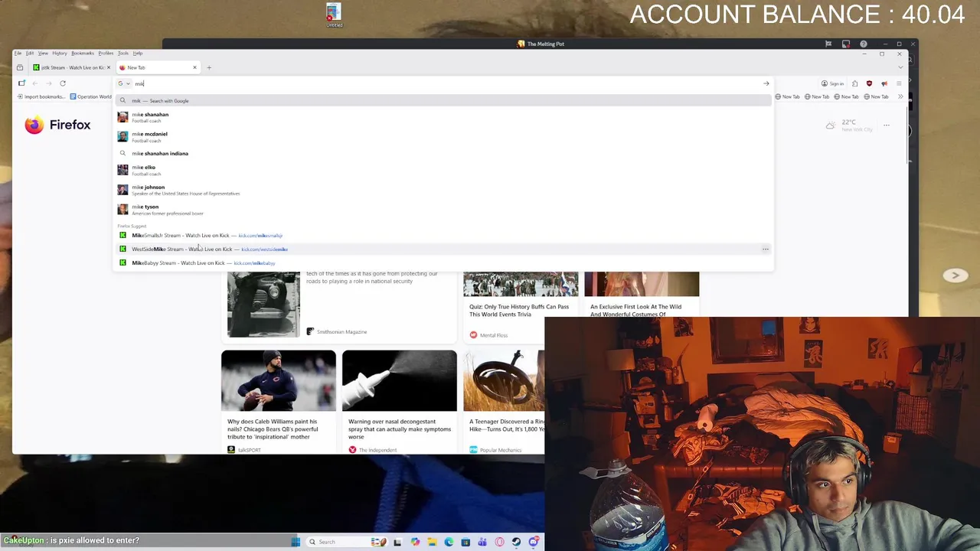Click Sign in button in Firefox toolbar
Screen dimensions: 980x551
(832, 83)
